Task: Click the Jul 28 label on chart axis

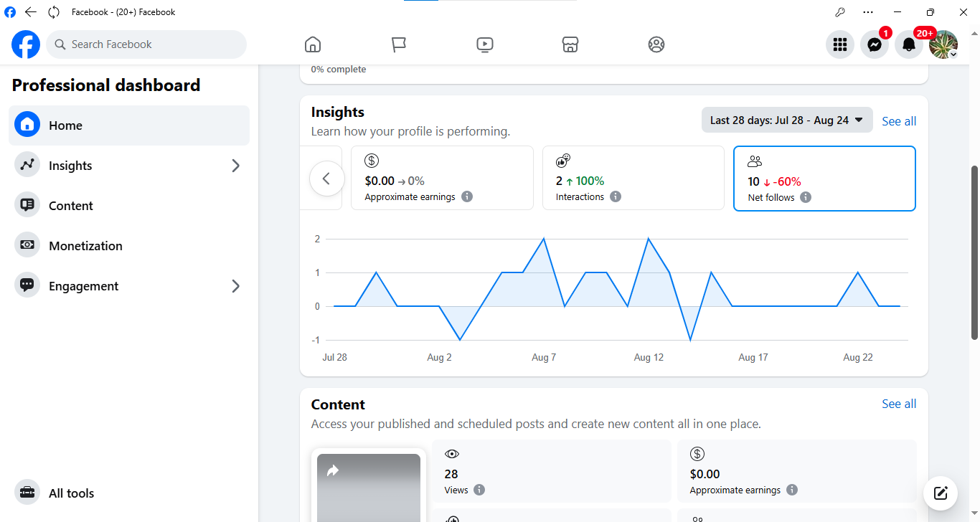Action: (335, 357)
